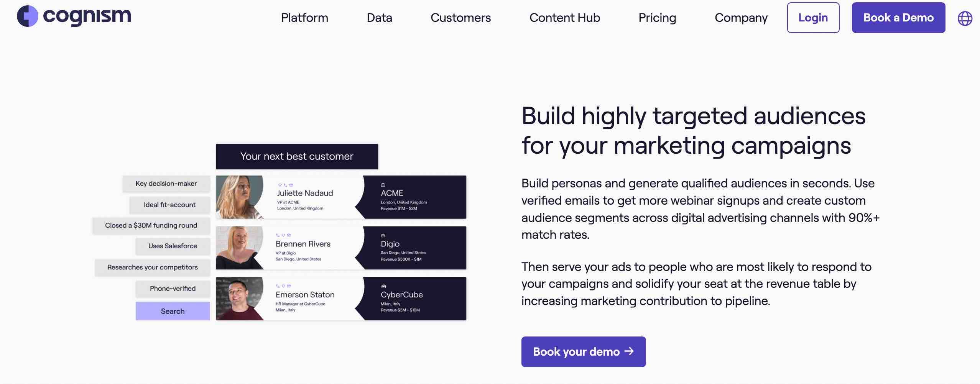Open the Content Hub menu
980x384 pixels.
tap(564, 18)
